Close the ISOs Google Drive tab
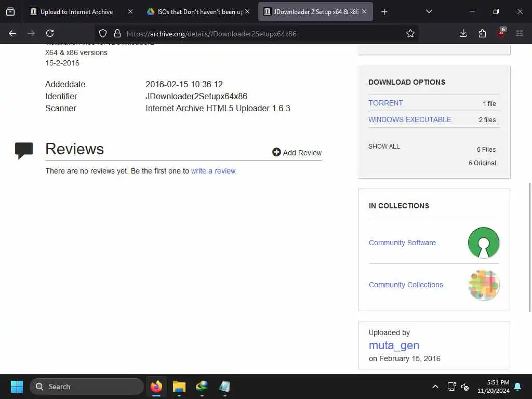The height and width of the screenshot is (399, 532). (x=247, y=11)
